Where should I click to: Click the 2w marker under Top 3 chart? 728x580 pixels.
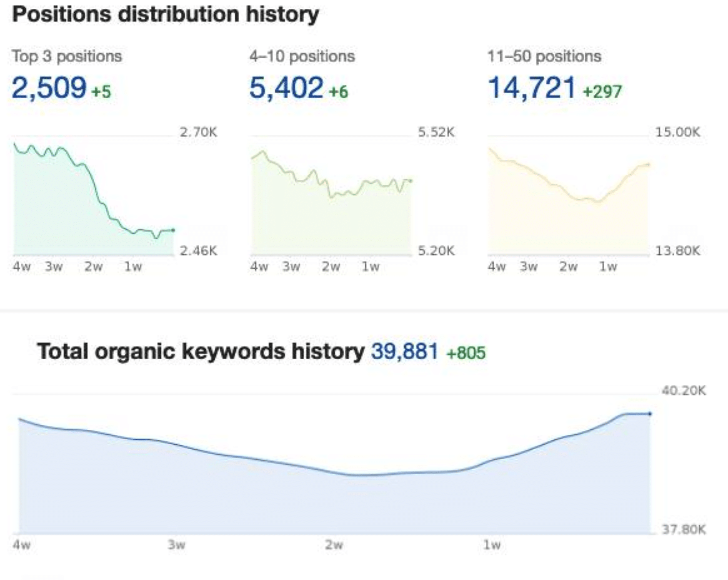[x=93, y=266]
